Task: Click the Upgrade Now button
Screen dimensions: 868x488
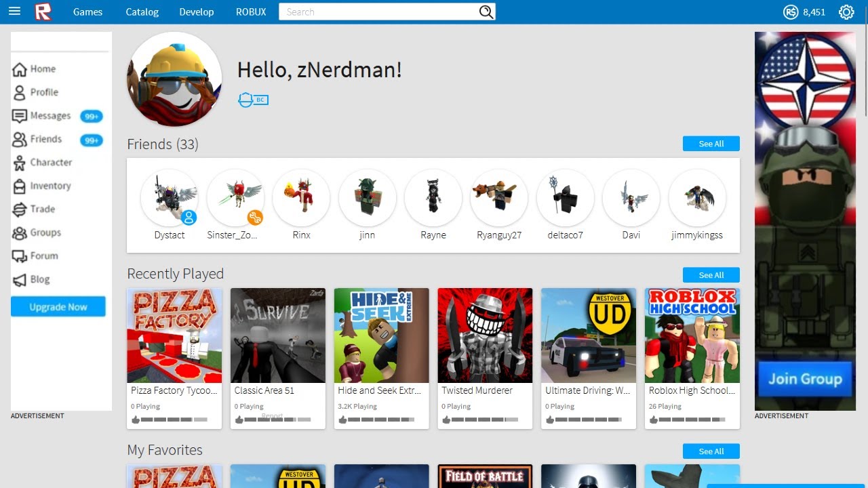Action: point(58,306)
